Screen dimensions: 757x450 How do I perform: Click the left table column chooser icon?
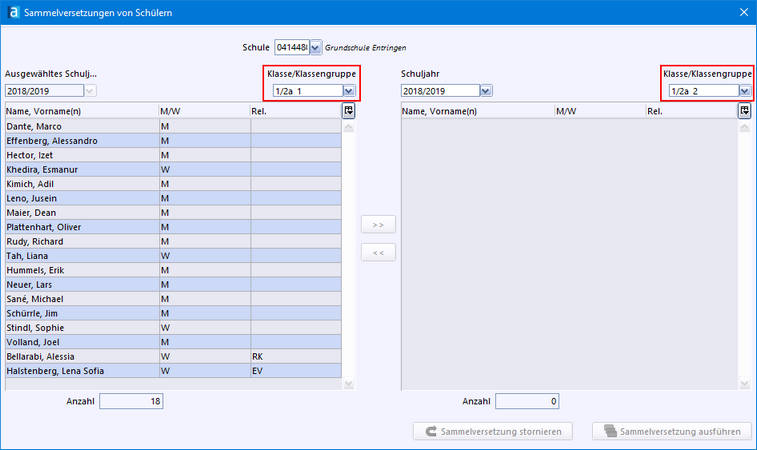(x=348, y=111)
